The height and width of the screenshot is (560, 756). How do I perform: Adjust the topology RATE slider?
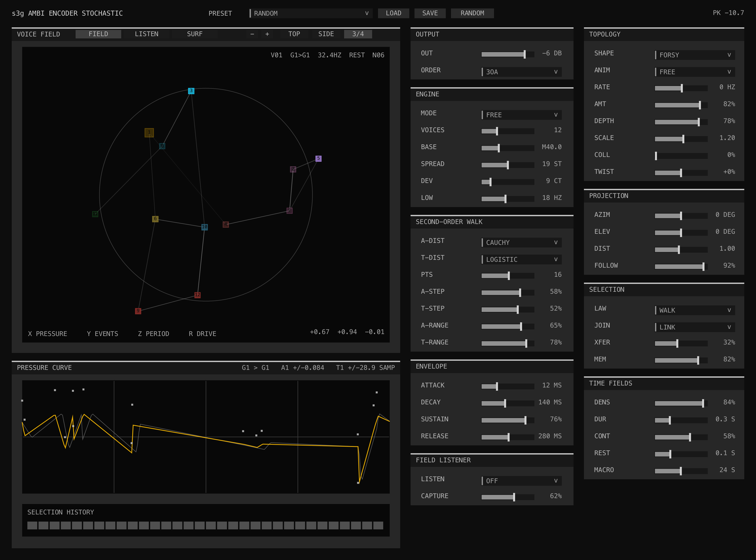point(681,88)
